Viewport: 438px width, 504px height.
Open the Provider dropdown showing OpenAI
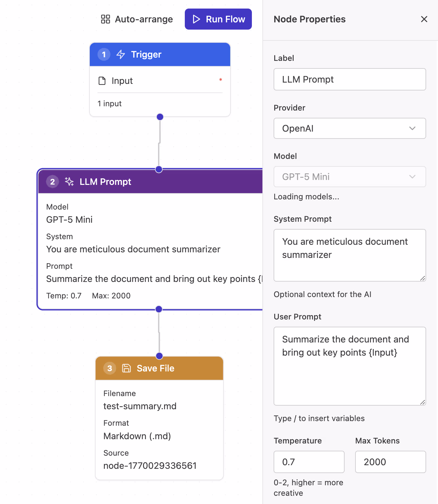pos(350,128)
